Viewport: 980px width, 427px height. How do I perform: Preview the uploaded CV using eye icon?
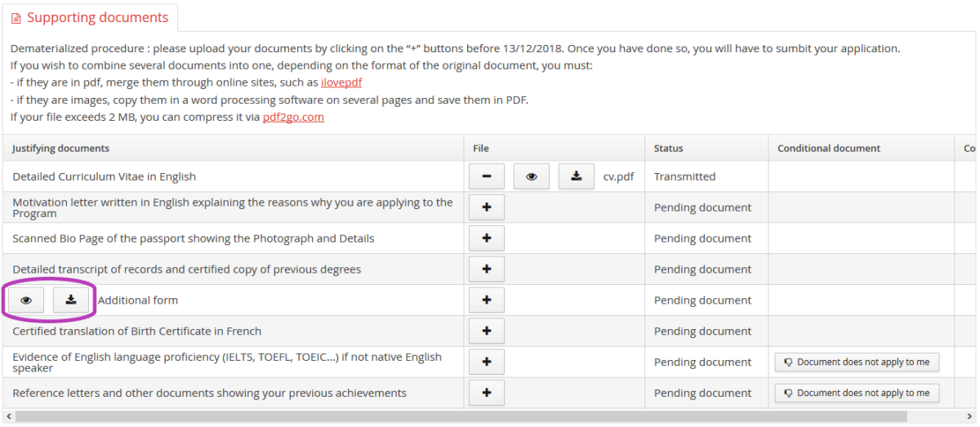532,176
